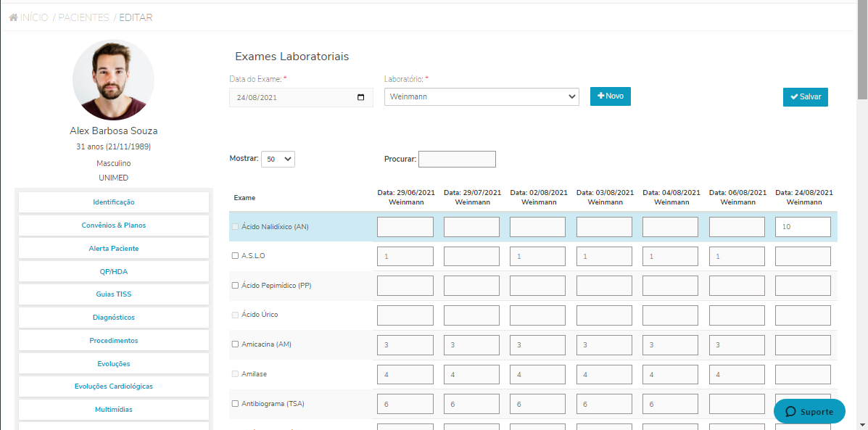Open Identificação section in sidebar
Viewport: 868px width, 430px height.
pos(113,202)
